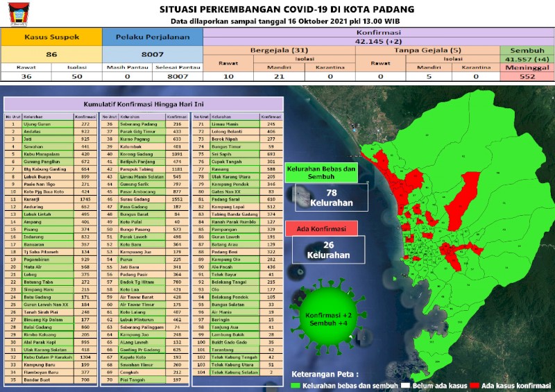
Task: Click the Konfirmasi total 42.145 (+2)
Action: coord(378,42)
